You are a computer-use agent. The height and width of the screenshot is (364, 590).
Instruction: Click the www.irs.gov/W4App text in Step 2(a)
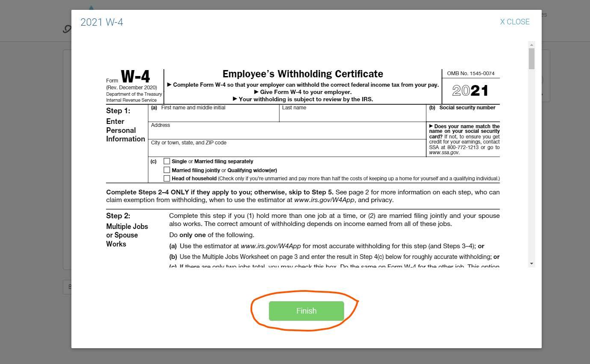click(x=271, y=246)
